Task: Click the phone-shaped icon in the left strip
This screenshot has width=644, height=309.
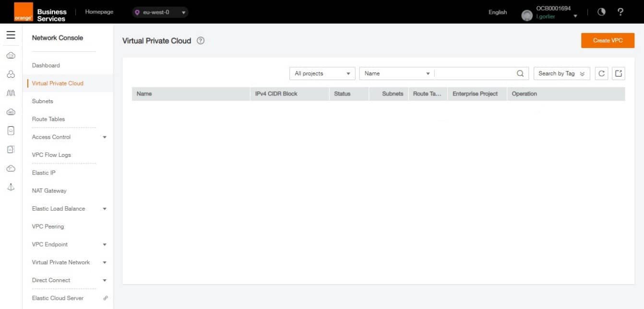Action: (11, 131)
